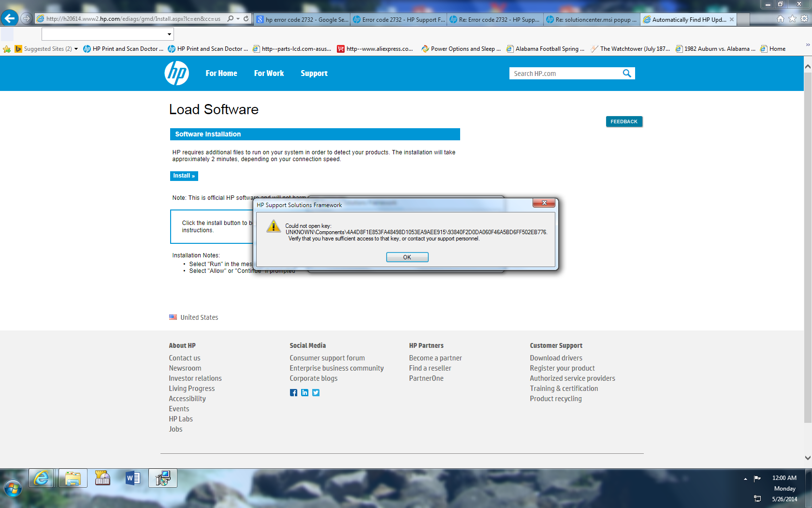The width and height of the screenshot is (812, 508).
Task: Click the United States country link
Action: [x=199, y=317]
